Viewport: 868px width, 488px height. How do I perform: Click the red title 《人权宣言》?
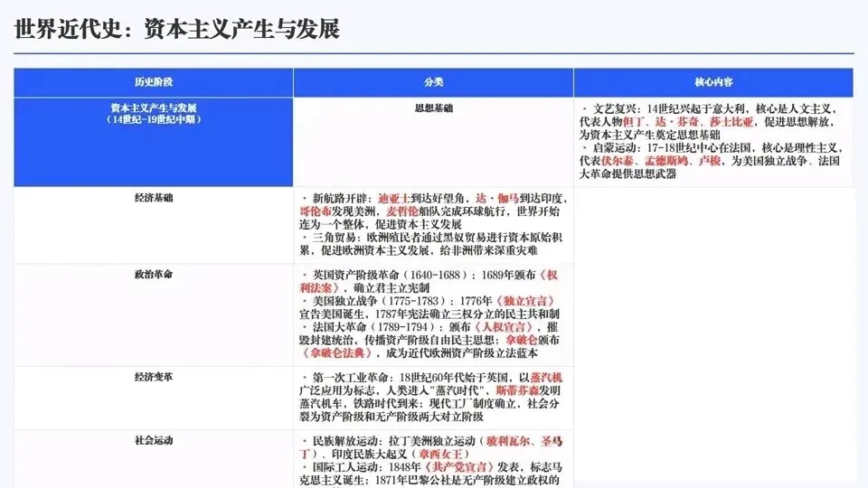pos(504,327)
